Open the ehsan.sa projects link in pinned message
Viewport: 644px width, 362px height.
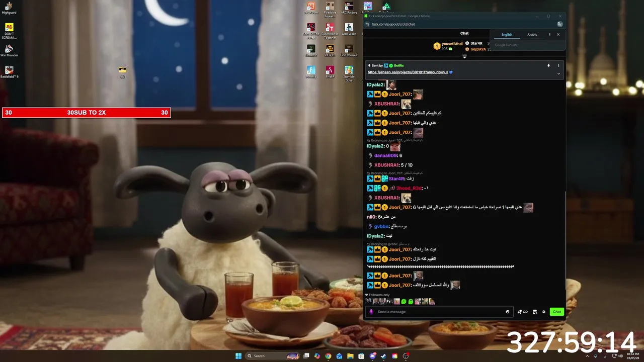[408, 72]
